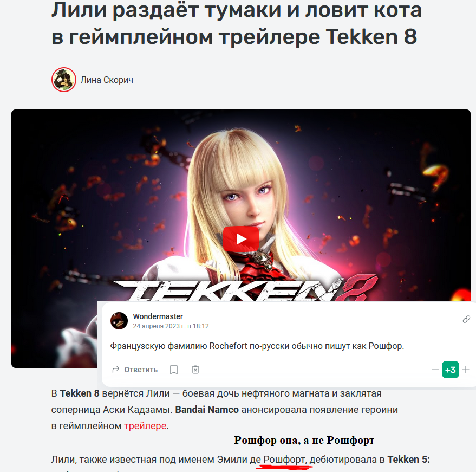
Task: Play the Tekken 8 Lili trailer video
Action: tap(241, 239)
